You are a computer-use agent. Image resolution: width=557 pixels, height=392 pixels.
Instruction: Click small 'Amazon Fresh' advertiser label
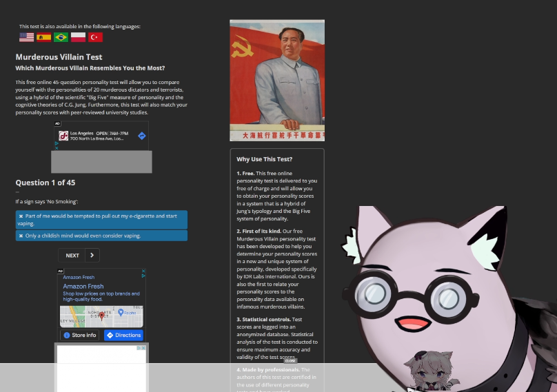coord(79,278)
